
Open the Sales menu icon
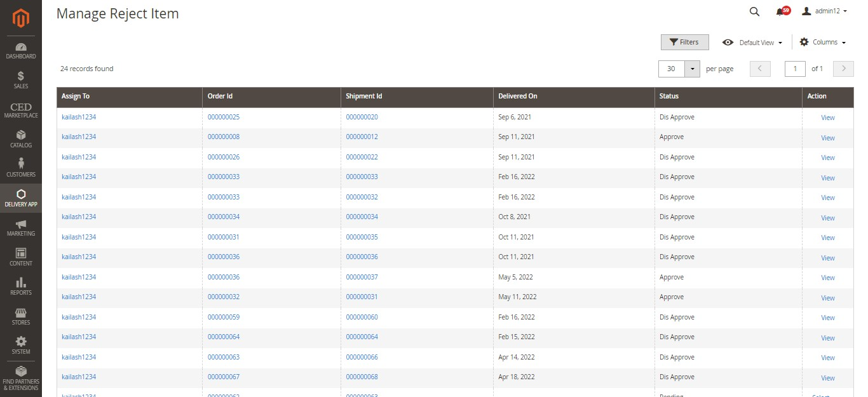pyautogui.click(x=21, y=80)
